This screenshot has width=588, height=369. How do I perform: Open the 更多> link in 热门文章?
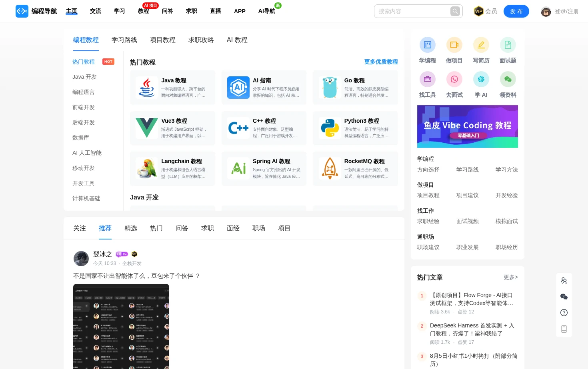point(511,277)
